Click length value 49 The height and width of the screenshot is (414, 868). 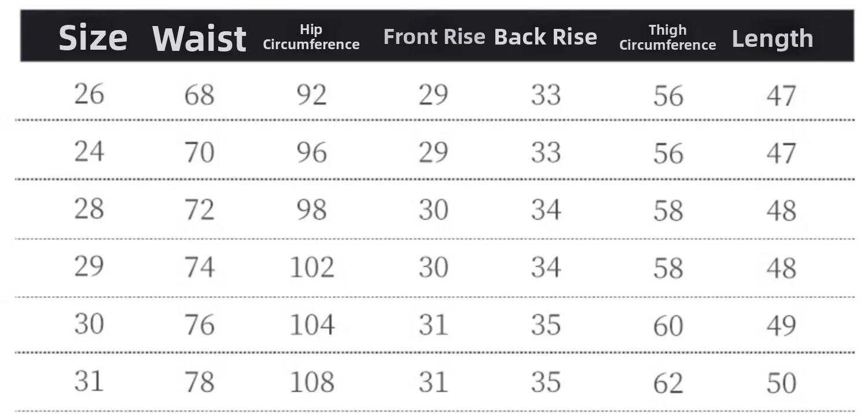coord(782,326)
